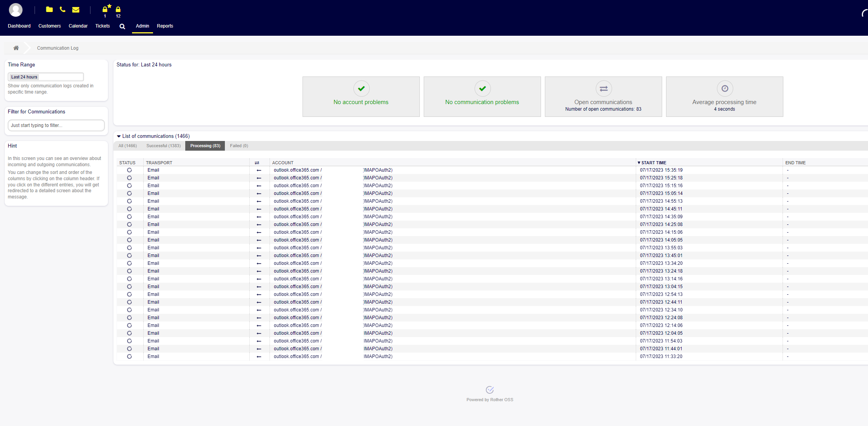Sort by the direction arrows column header
The image size is (868, 426).
(257, 163)
